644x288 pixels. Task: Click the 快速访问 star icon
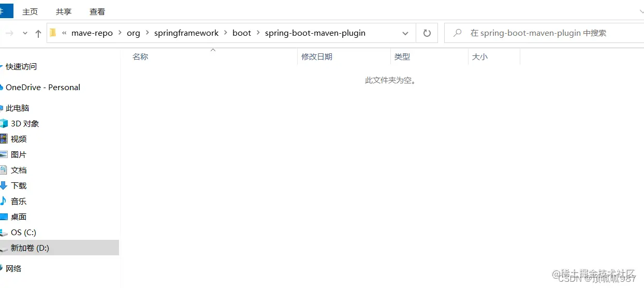(x=2, y=67)
